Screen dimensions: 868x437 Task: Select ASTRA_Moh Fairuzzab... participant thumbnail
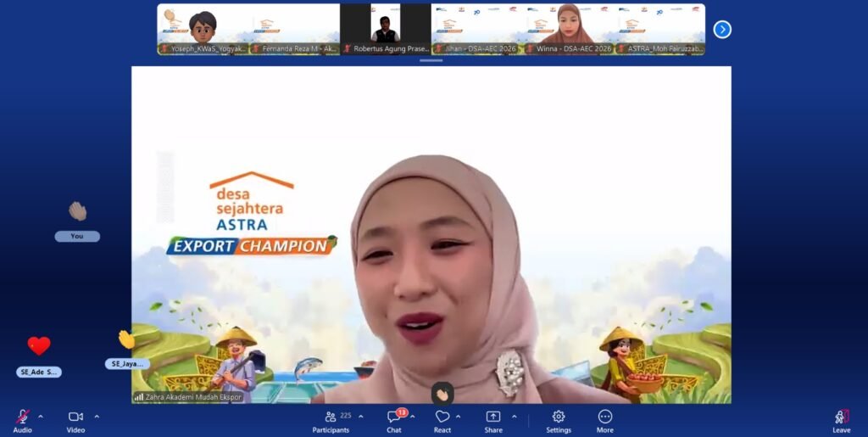point(659,30)
